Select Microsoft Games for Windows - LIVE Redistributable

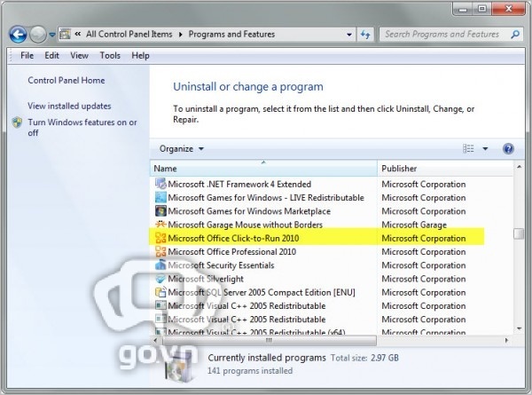coord(266,198)
